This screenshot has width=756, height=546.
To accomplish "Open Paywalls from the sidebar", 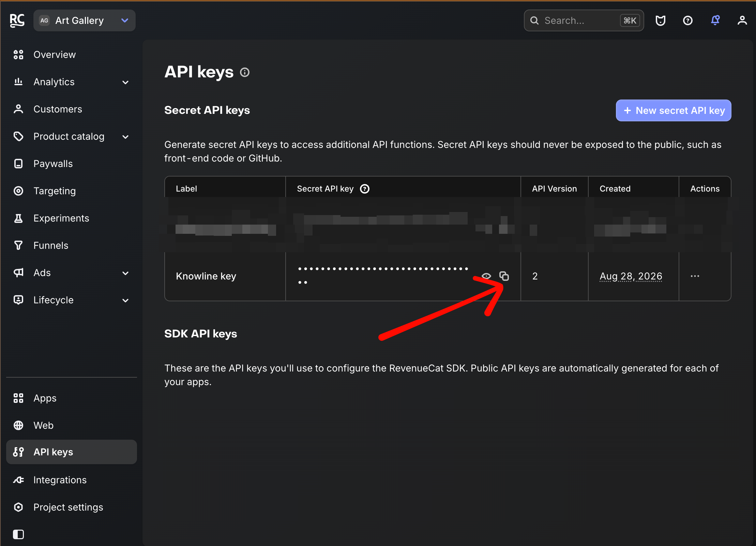I will click(x=72, y=164).
